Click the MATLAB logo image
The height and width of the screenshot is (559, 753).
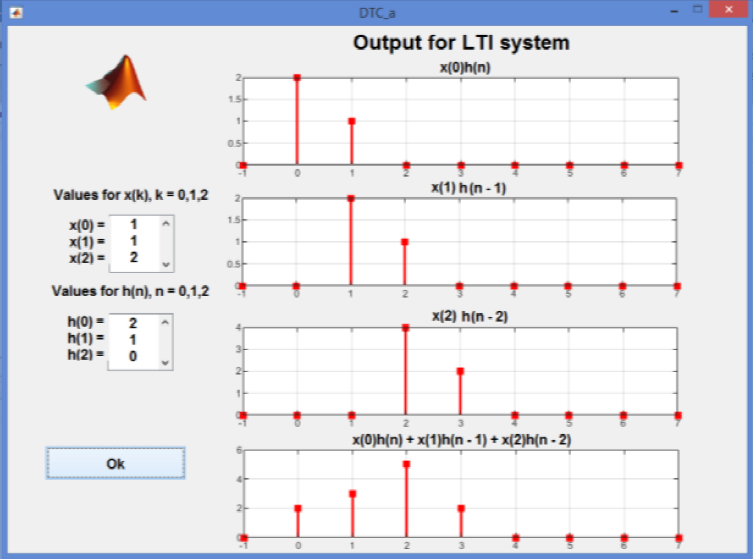coord(116,82)
